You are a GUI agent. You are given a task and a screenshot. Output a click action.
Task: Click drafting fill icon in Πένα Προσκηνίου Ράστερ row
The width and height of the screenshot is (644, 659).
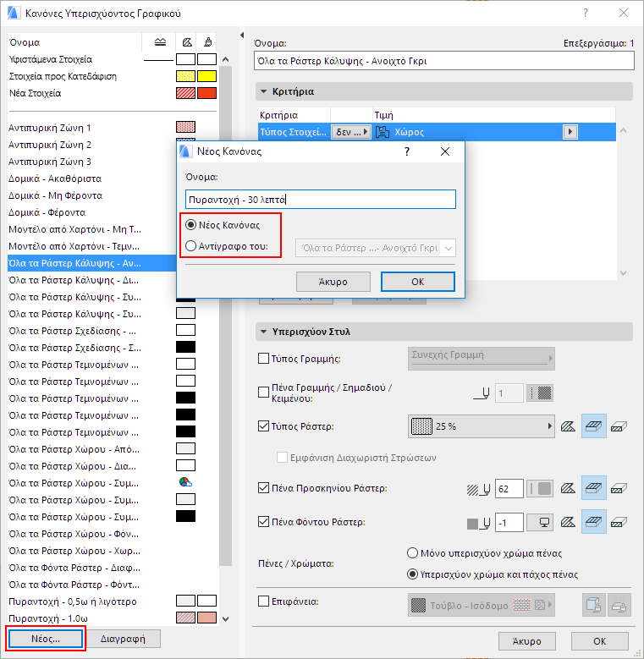pos(568,488)
